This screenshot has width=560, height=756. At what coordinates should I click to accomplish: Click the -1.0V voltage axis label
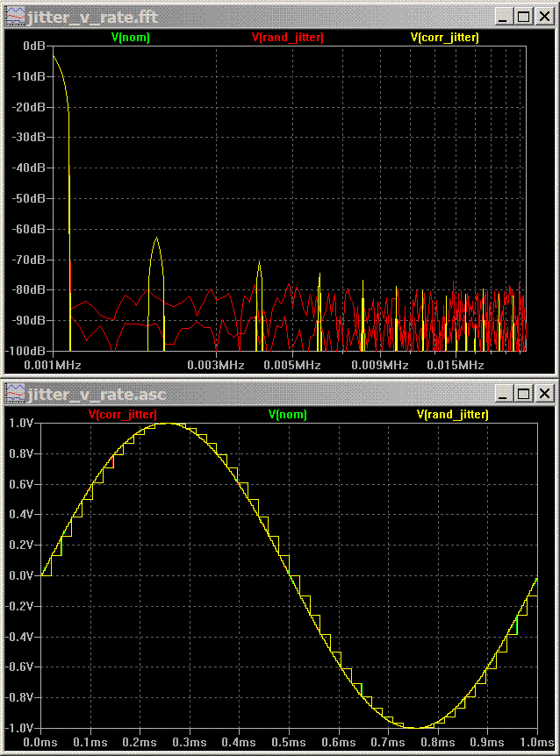coord(19,728)
